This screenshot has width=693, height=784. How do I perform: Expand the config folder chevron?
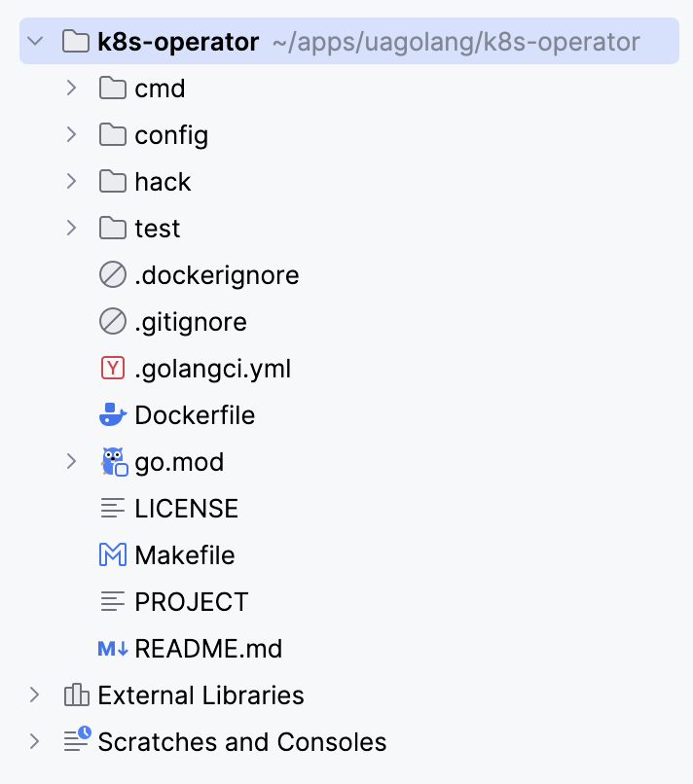[72, 134]
